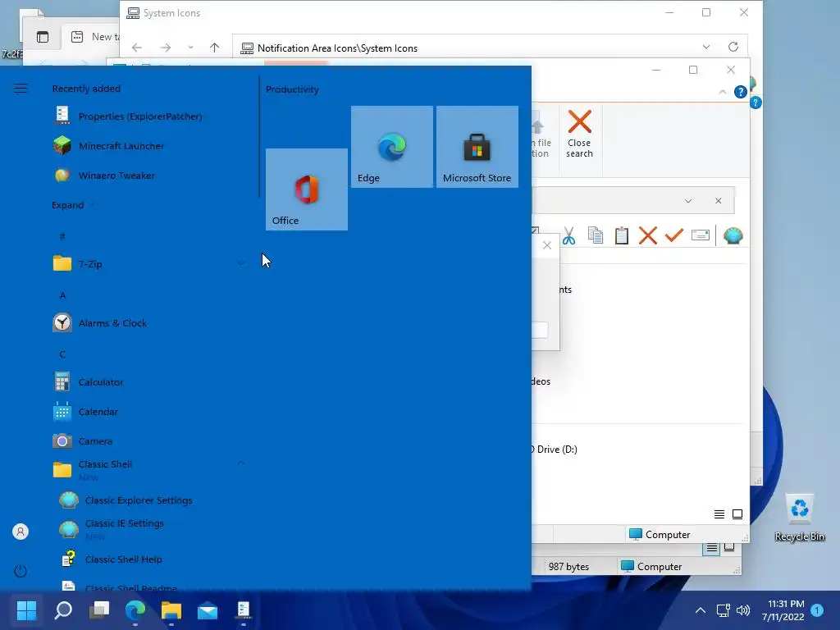
Task: Click the Recently added heading
Action: click(x=85, y=89)
